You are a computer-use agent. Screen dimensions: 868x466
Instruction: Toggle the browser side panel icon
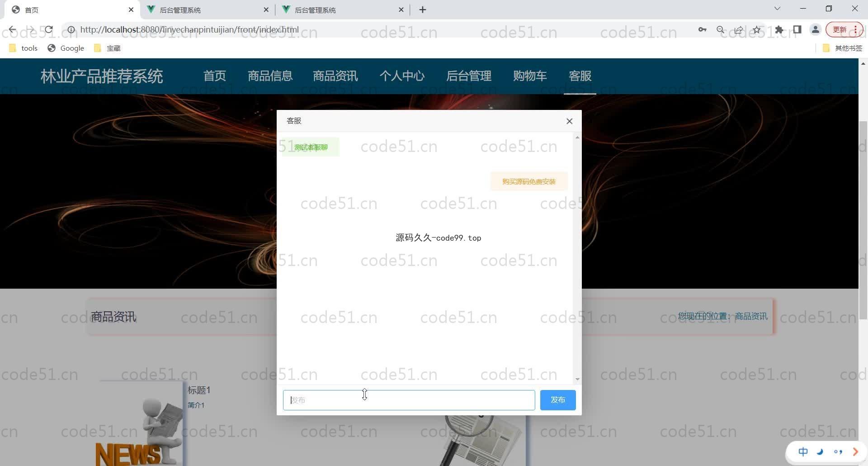(797, 30)
